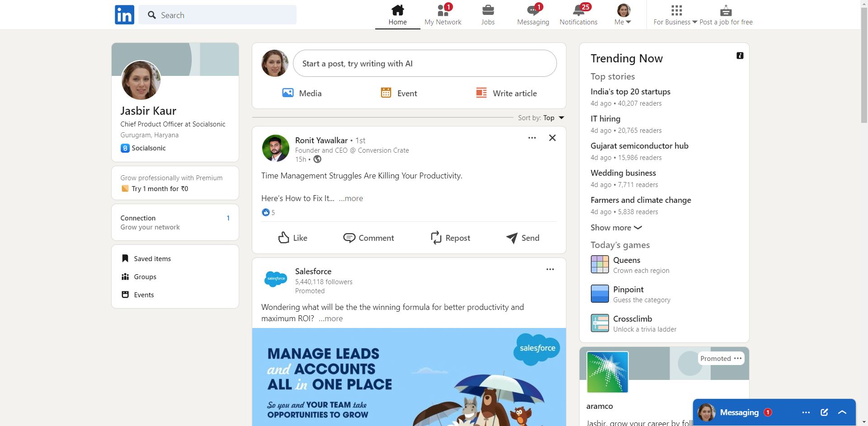Open Events from the sidebar
Screen dimensions: 868x426
pos(138,295)
